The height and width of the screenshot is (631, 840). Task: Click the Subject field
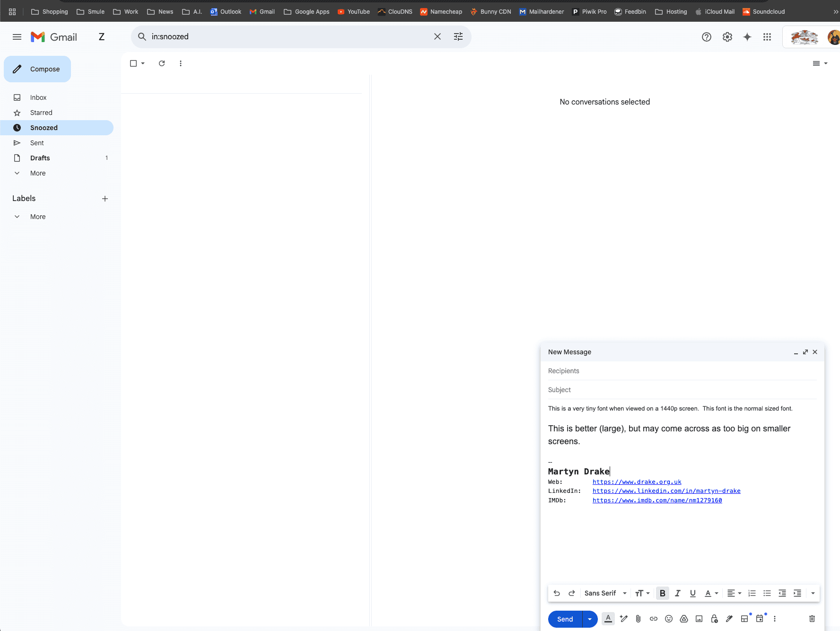[x=682, y=390]
